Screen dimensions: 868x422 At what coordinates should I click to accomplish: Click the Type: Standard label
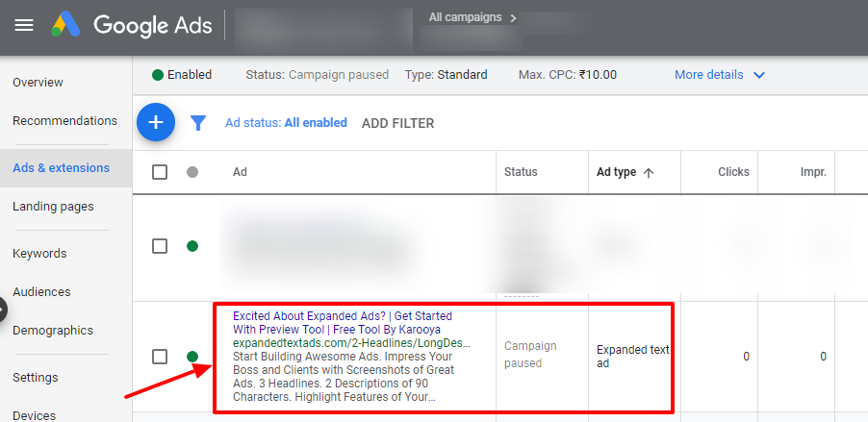coord(446,75)
